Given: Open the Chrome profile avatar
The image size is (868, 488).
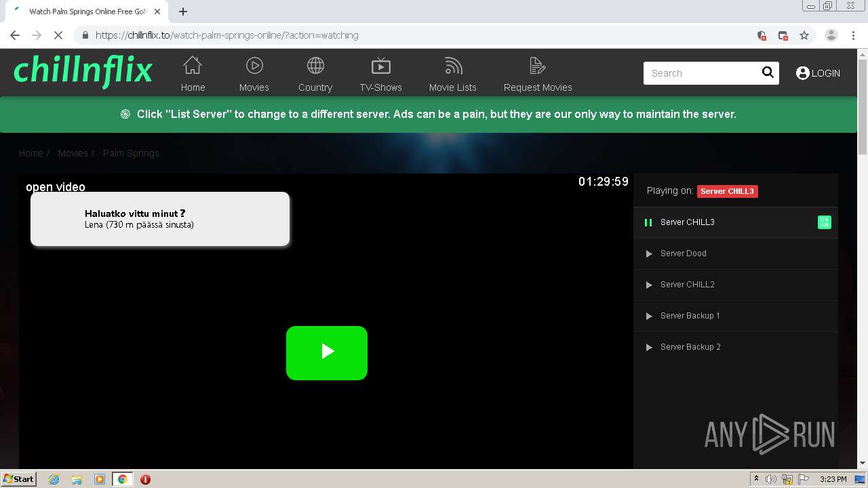Looking at the screenshot, I should pyautogui.click(x=831, y=35).
